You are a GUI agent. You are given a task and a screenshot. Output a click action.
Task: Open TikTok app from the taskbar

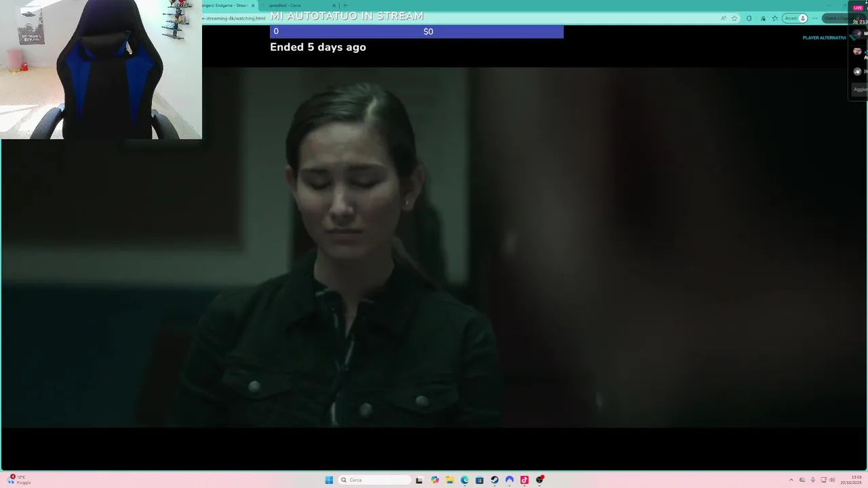coord(524,480)
